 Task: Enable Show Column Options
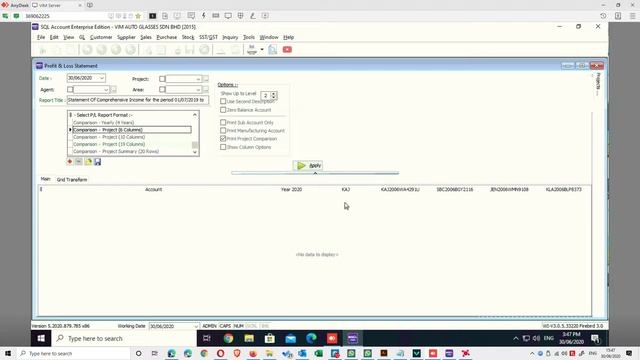[223, 147]
